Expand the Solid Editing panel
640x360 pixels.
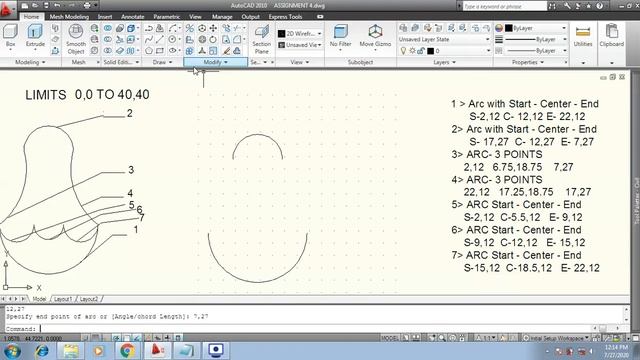[121, 62]
